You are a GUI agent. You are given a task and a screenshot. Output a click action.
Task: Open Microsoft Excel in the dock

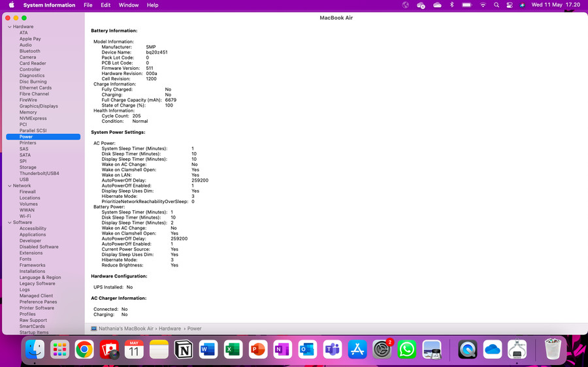233,350
